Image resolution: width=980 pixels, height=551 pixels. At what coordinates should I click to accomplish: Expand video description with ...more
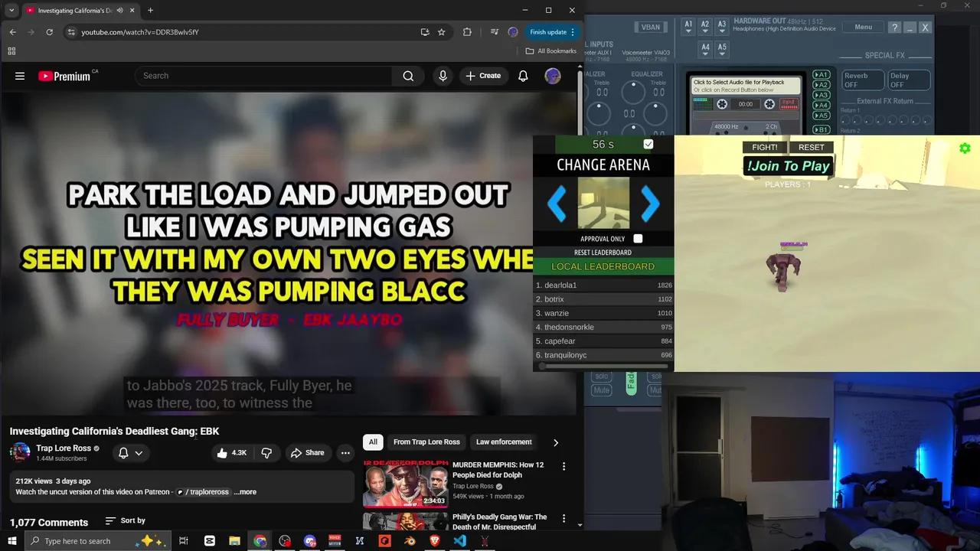[x=245, y=492]
